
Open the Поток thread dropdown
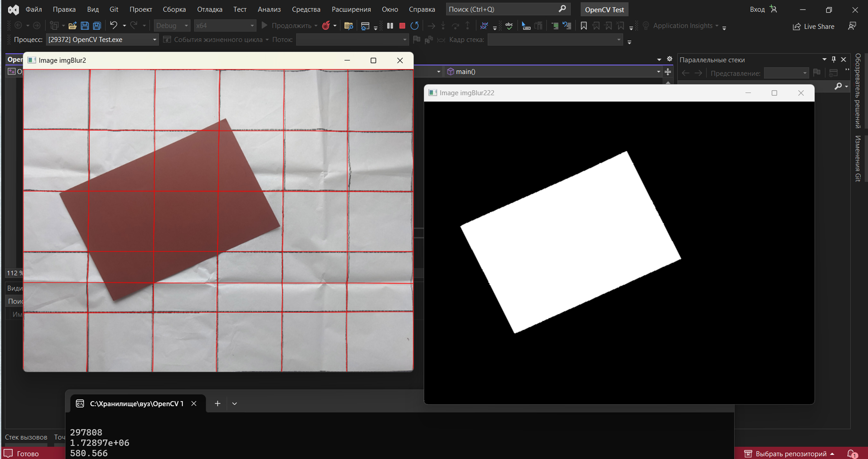click(352, 40)
